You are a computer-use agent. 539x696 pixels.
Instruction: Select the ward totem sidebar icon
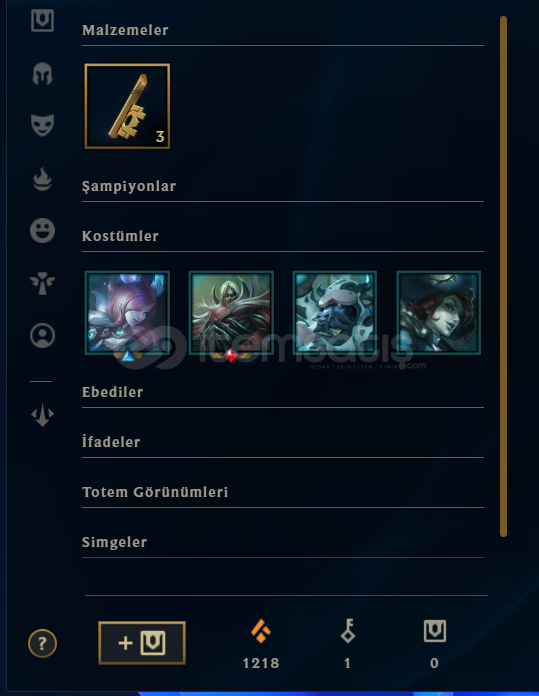tap(43, 283)
